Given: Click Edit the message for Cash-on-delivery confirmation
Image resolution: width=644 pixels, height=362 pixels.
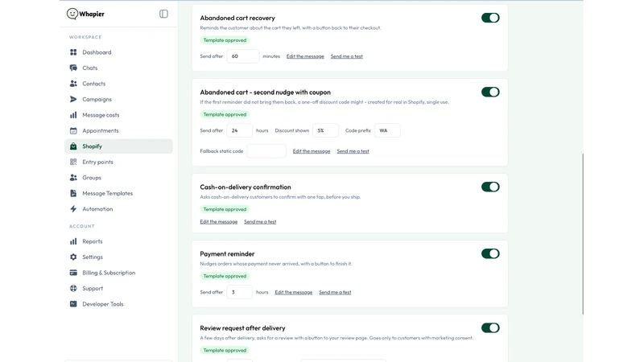Looking at the screenshot, I should [x=218, y=222].
